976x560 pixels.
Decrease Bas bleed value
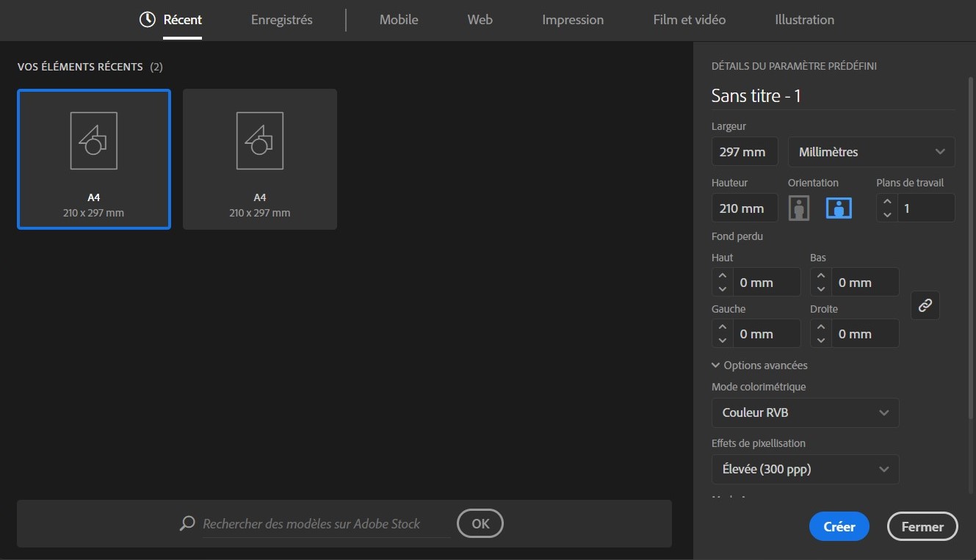coord(821,289)
